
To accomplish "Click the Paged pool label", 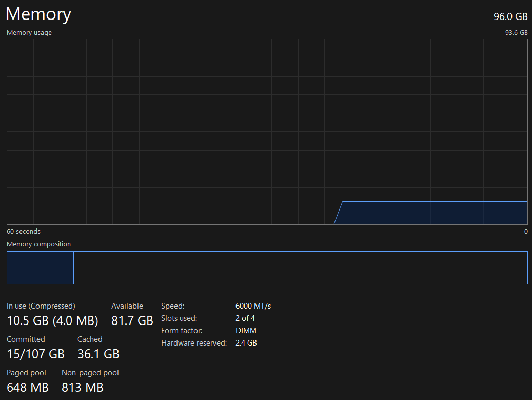I will (x=26, y=372).
